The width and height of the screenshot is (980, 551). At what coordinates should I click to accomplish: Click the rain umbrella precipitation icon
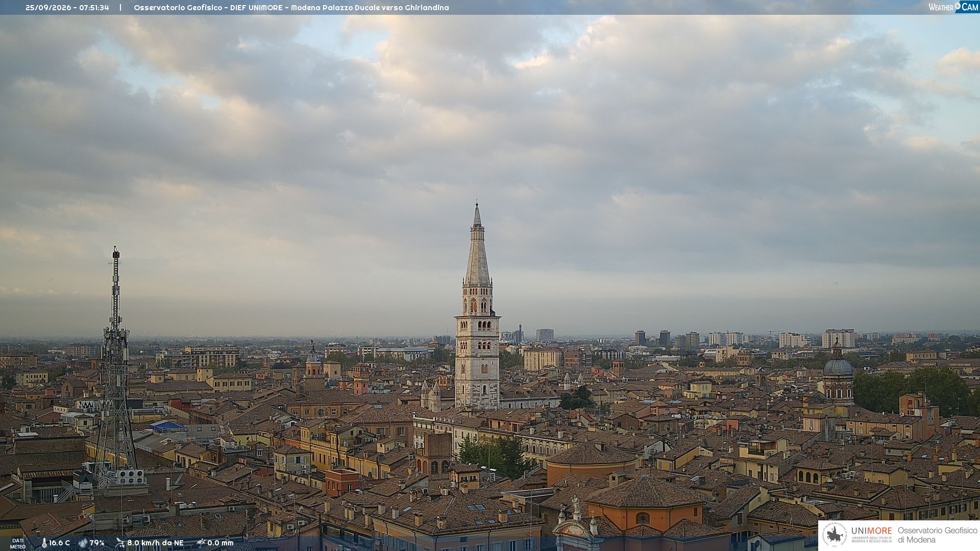click(201, 543)
